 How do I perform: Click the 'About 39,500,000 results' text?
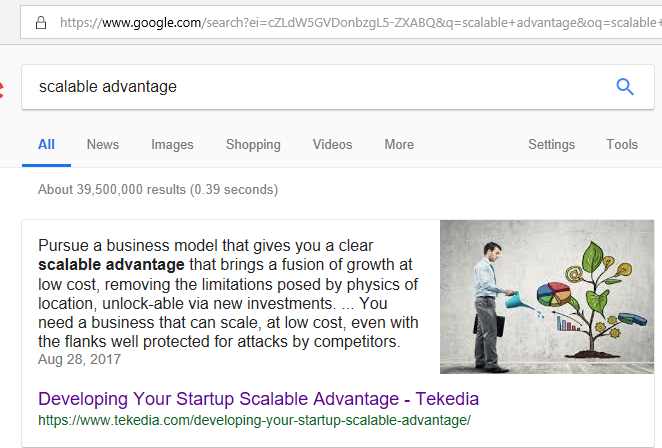click(x=158, y=189)
